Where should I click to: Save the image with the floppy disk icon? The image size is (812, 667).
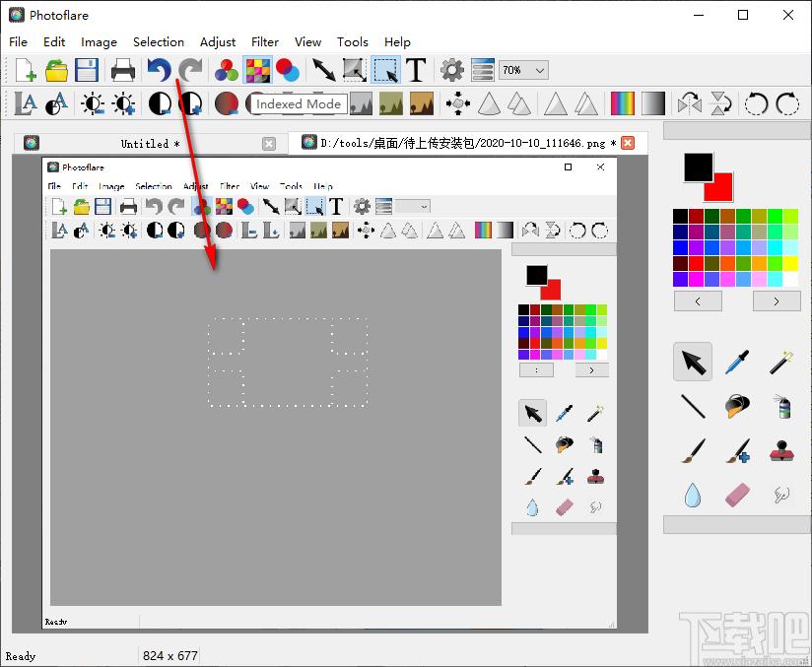[87, 70]
